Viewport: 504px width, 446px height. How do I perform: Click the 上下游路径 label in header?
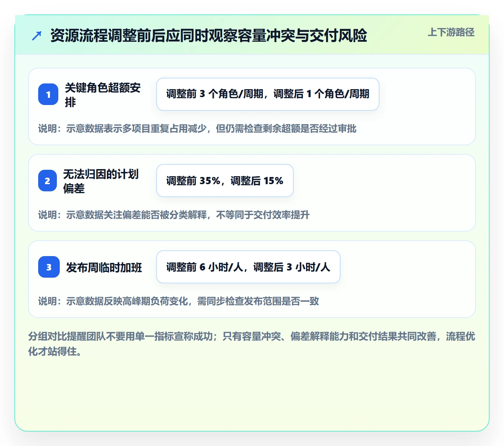tap(451, 32)
